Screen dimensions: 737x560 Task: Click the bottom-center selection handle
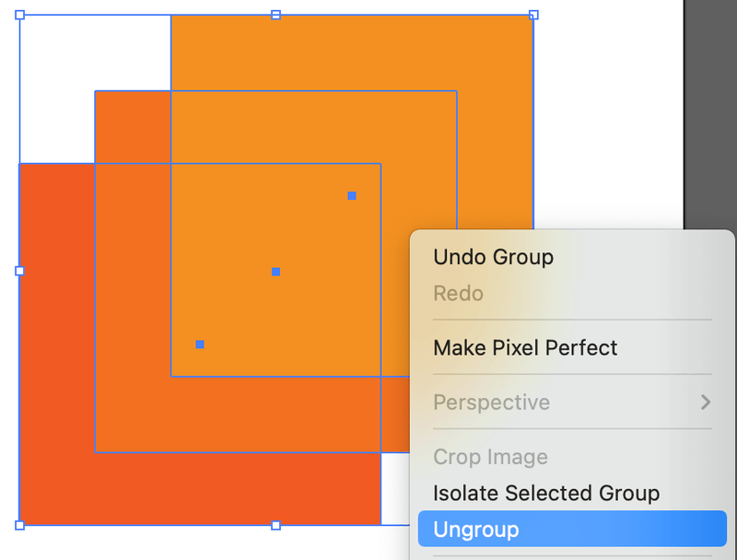pyautogui.click(x=275, y=526)
